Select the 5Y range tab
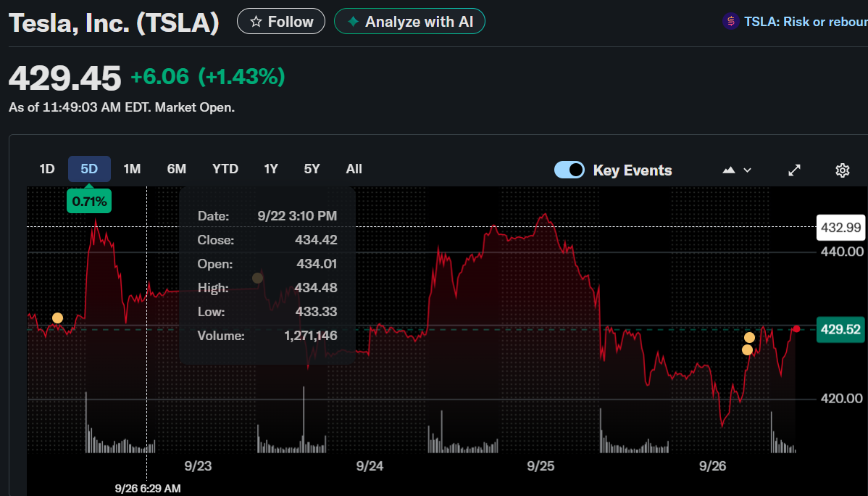The width and height of the screenshot is (868, 496). point(312,169)
